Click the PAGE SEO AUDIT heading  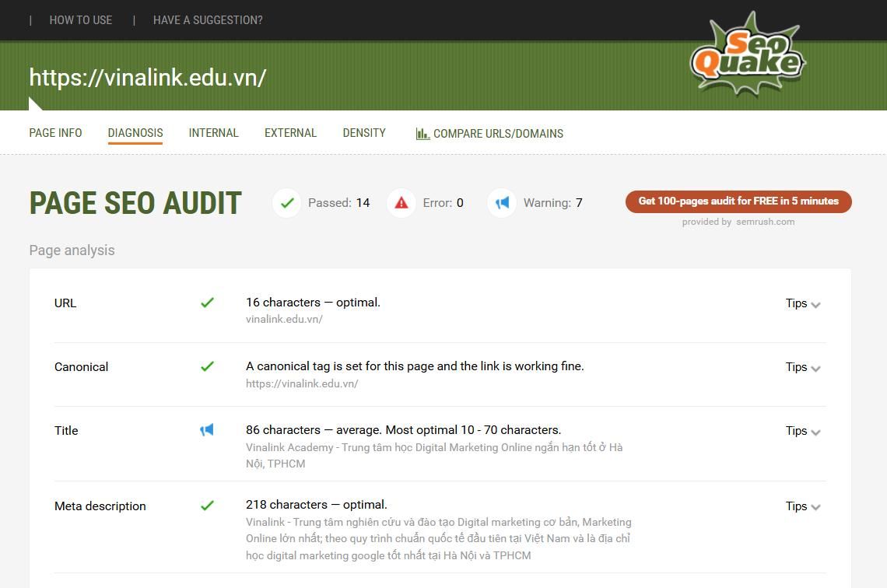pyautogui.click(x=135, y=204)
